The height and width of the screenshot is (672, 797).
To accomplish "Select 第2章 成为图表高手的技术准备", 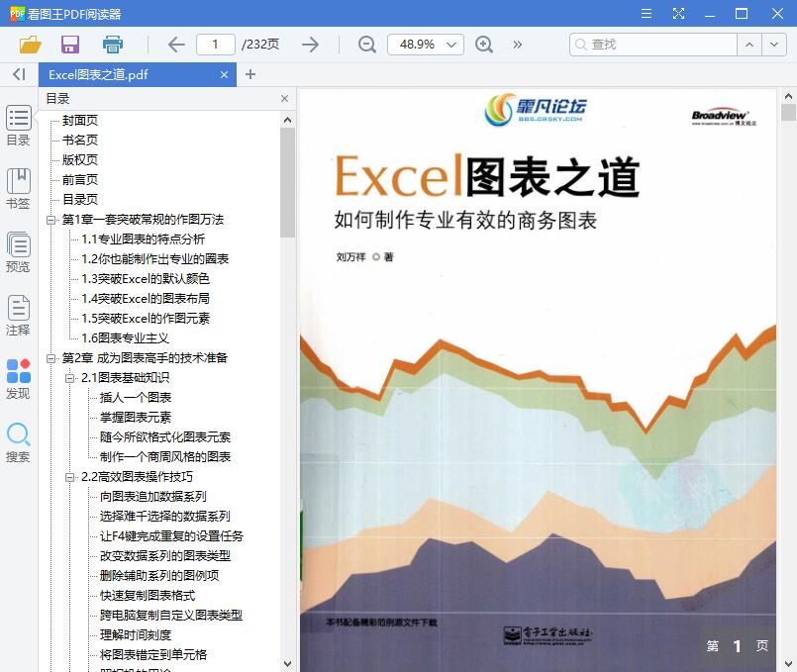I will [145, 358].
